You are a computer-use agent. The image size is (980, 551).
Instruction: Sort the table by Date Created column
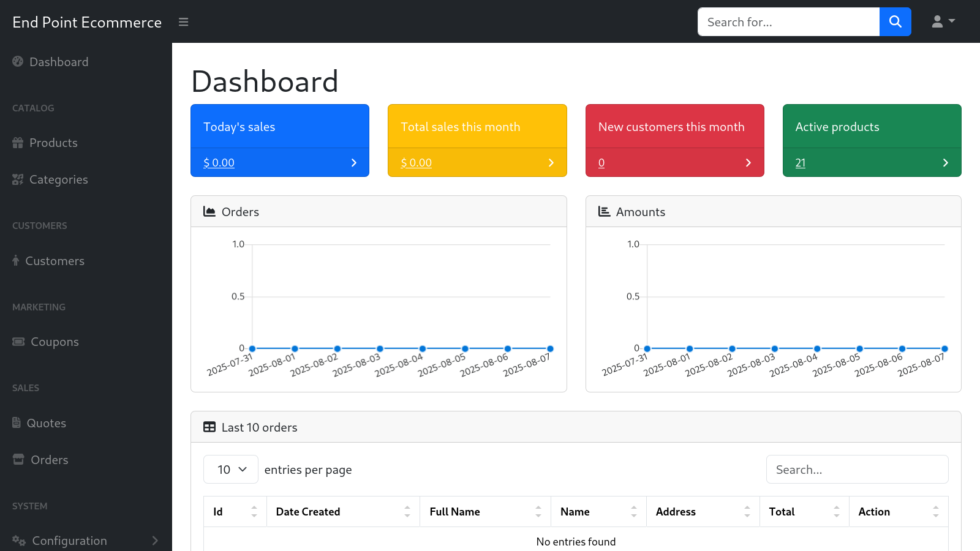[307, 511]
